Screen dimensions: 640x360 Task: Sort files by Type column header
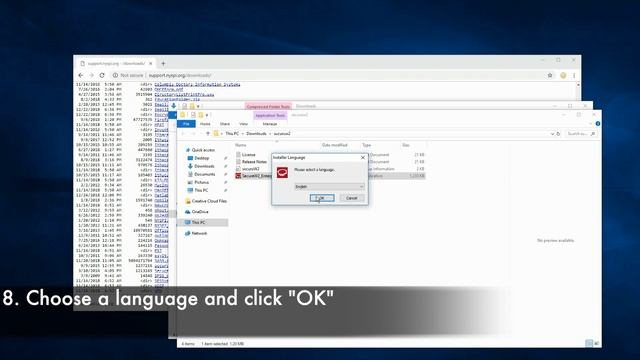click(366, 145)
